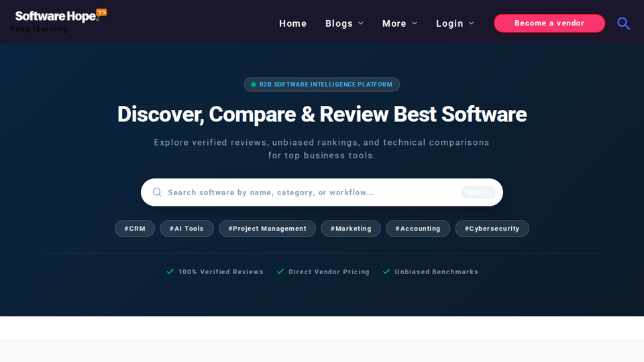The image size is (644, 362).
Task: Expand the Login dropdown chevron
Action: point(472,23)
